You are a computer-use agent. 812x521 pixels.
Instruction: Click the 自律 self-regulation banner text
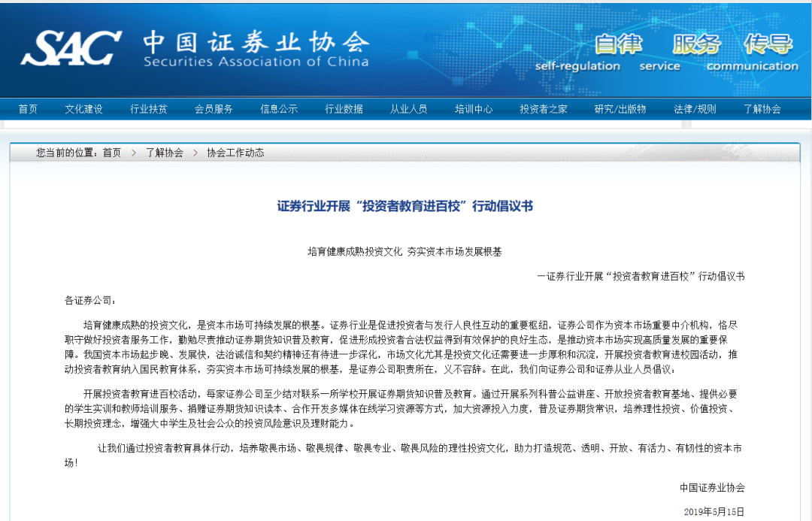click(619, 45)
